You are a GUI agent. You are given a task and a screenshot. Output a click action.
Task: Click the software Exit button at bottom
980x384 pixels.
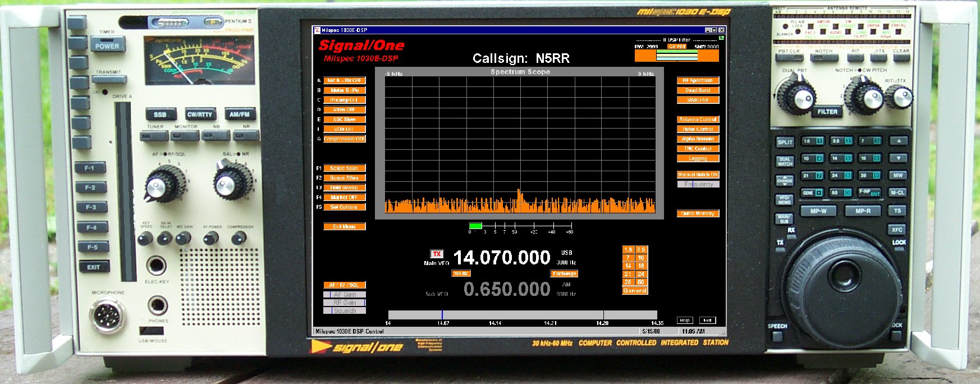pyautogui.click(x=708, y=321)
